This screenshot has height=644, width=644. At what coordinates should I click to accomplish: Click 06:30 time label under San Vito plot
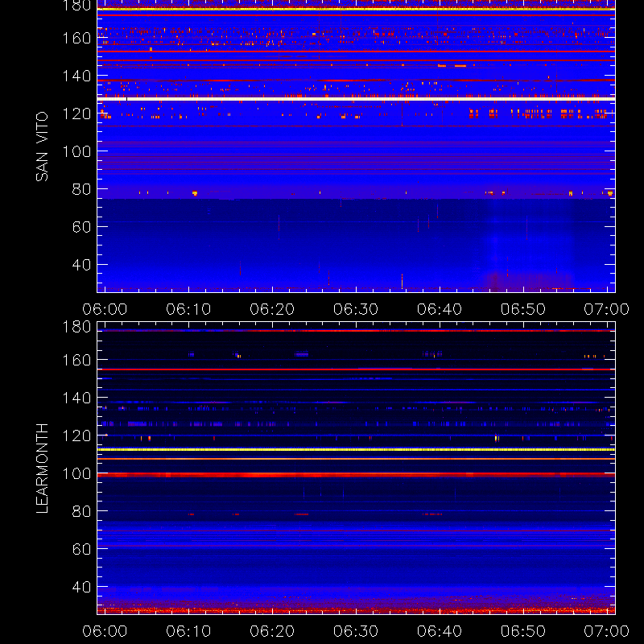pyautogui.click(x=356, y=309)
